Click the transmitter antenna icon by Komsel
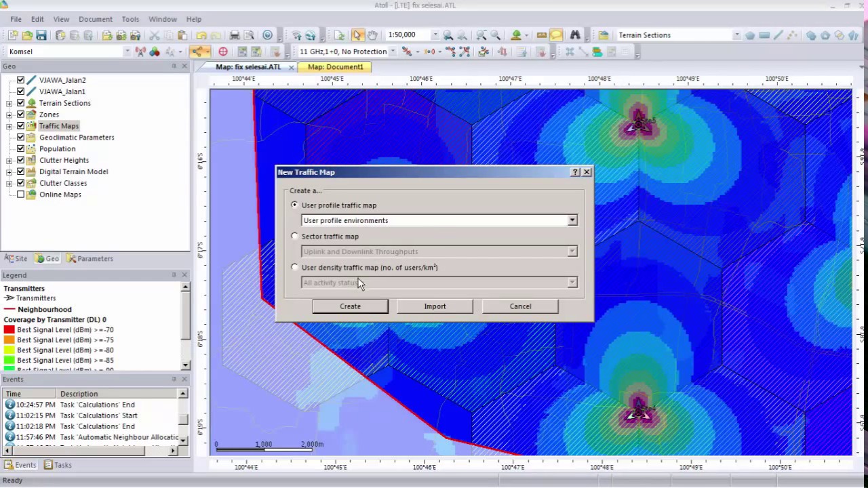This screenshot has height=488, width=868. pos(140,52)
